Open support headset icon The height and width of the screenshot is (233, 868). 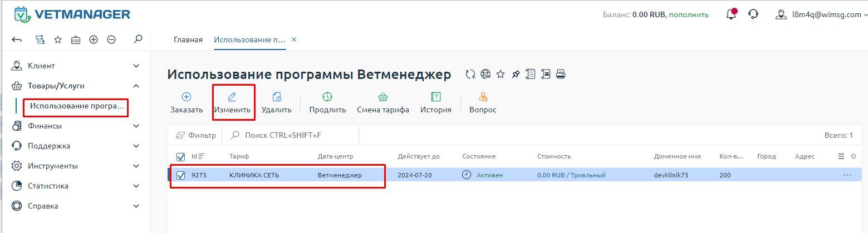tap(753, 14)
